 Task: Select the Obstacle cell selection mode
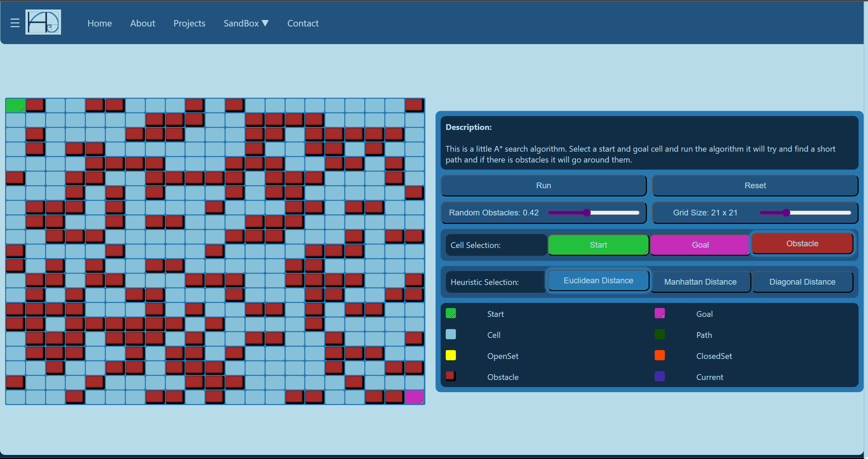click(x=802, y=244)
